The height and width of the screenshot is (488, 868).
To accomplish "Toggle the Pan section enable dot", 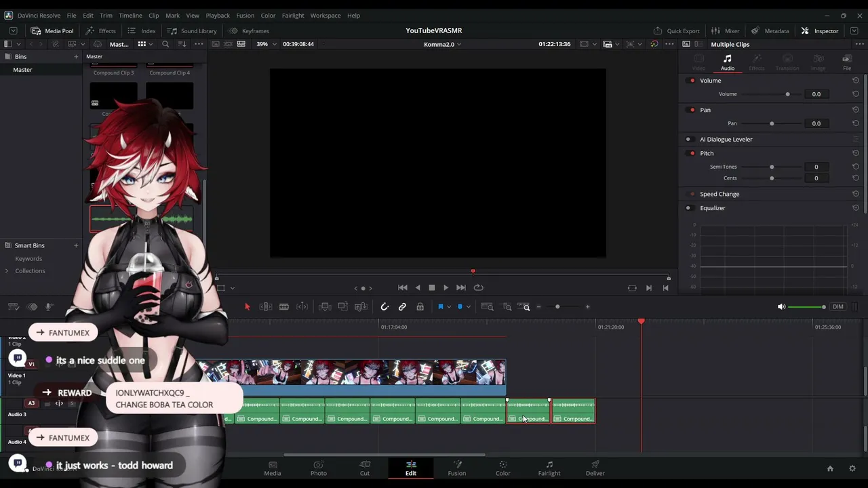I will (x=692, y=110).
